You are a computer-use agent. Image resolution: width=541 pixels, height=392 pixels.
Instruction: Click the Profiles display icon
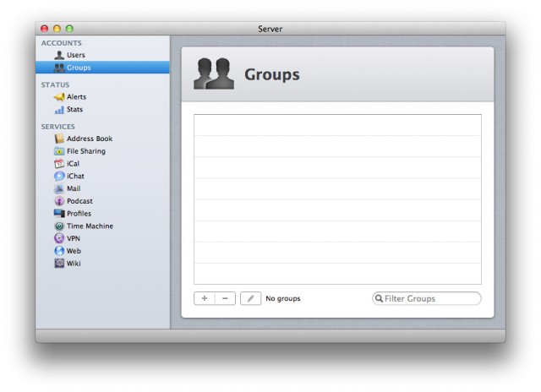pos(59,214)
